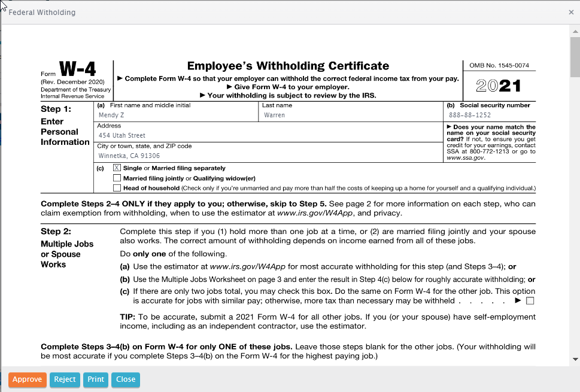
Task: Reject the W-4 submission
Action: (65, 379)
